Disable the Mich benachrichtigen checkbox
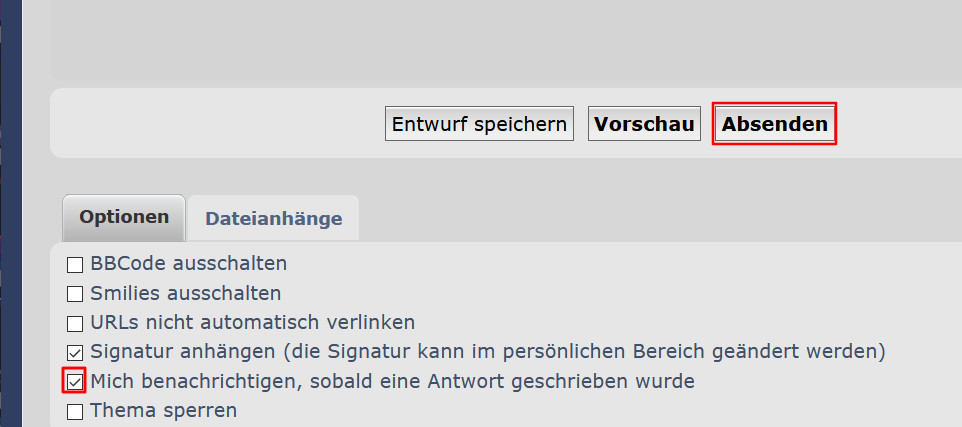962x427 pixels. tap(75, 381)
